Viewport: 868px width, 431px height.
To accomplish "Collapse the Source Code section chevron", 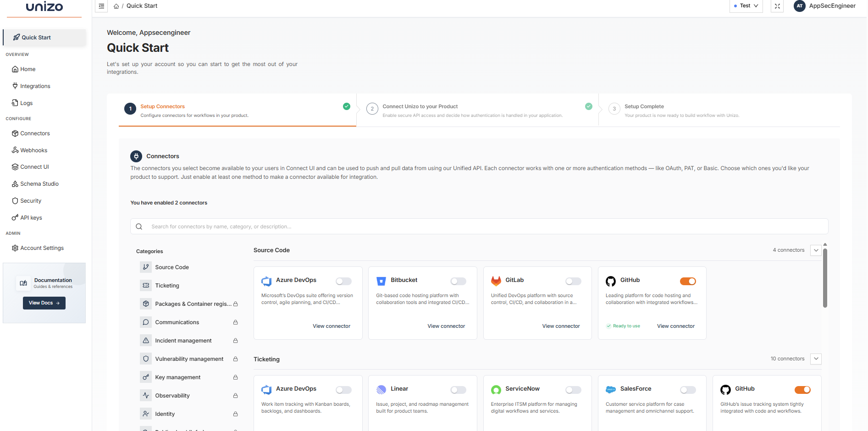I will click(816, 250).
